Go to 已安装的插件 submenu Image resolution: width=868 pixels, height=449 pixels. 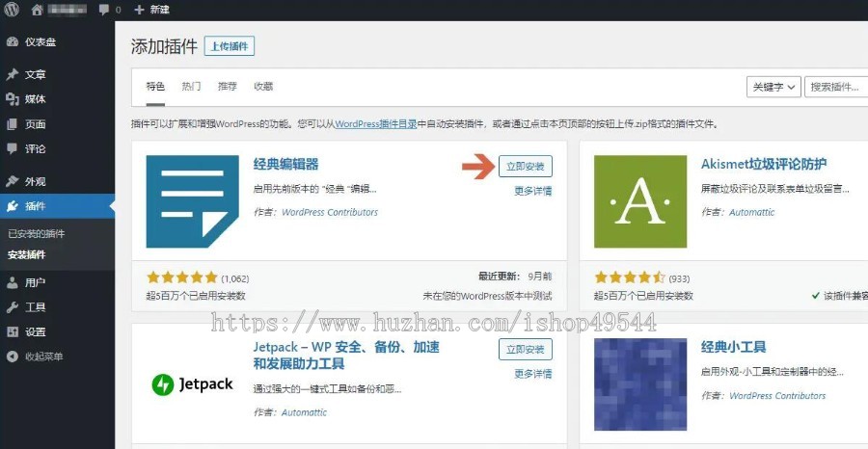pos(37,234)
